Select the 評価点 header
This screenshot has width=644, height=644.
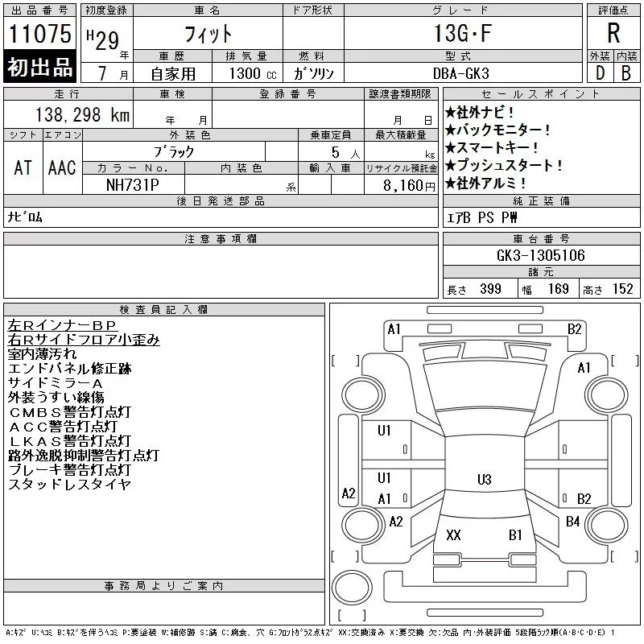(x=613, y=10)
